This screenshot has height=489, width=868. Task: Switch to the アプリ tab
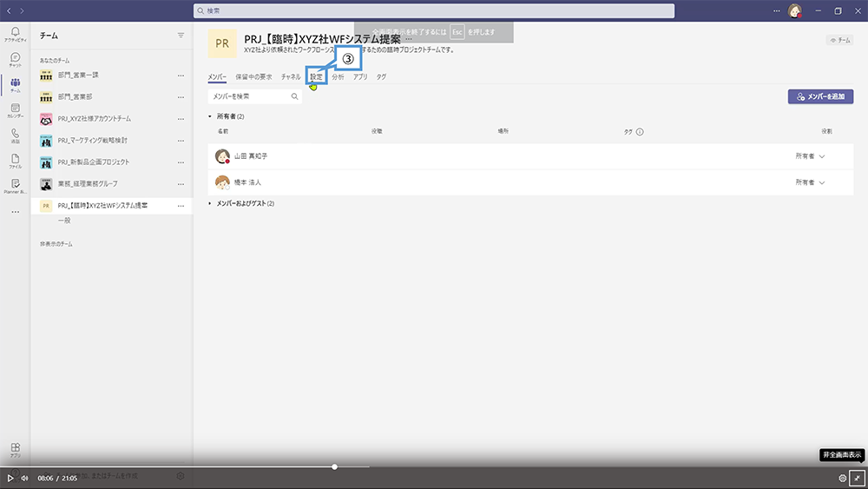(x=360, y=77)
